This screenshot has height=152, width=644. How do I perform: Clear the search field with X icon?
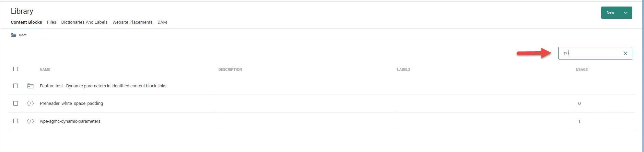625,53
